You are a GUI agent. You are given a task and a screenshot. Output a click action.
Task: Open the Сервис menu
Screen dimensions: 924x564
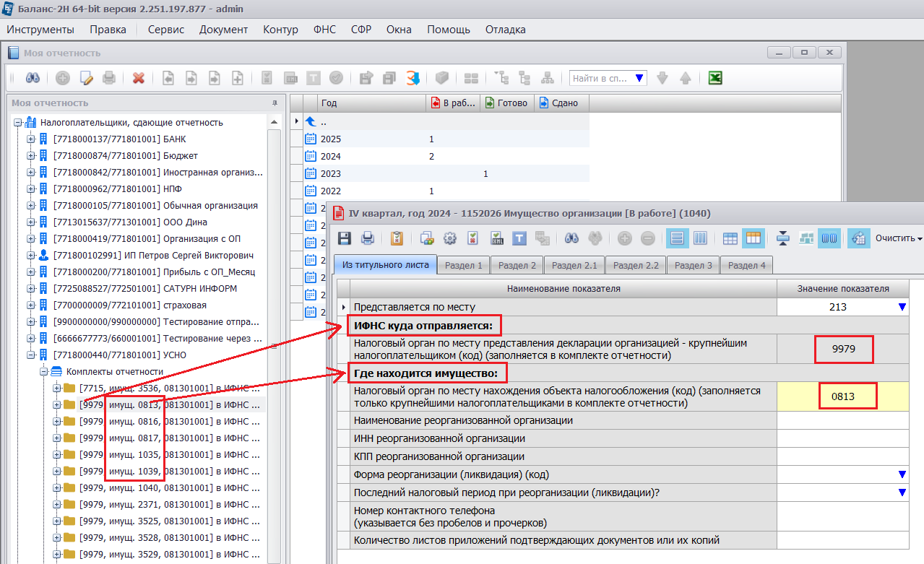166,30
